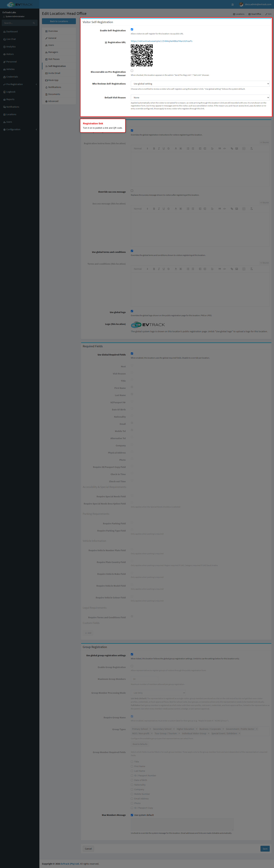This screenshot has width=274, height=868.
Task: Toggle Use global group registration settings checkbox
Action: [x=132, y=654]
